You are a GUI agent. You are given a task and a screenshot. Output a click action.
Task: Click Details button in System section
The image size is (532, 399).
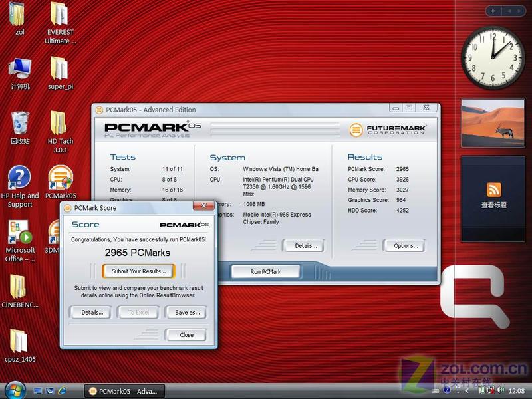(x=303, y=245)
